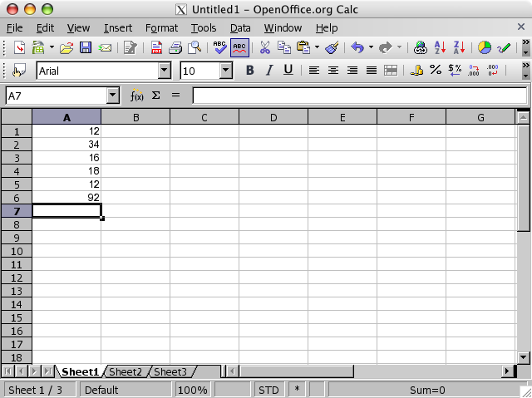The width and height of the screenshot is (532, 398).
Task: Open the Hyperlink globe icon
Action: point(421,47)
